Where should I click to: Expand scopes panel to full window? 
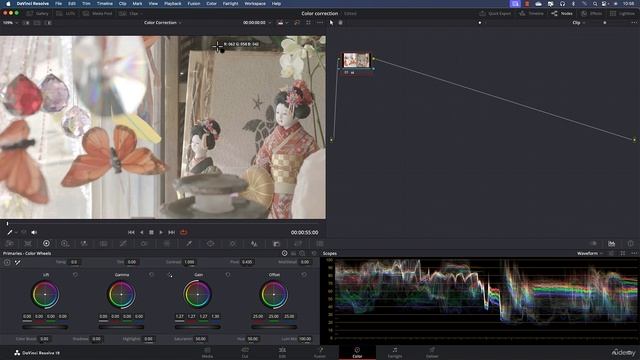click(x=623, y=253)
